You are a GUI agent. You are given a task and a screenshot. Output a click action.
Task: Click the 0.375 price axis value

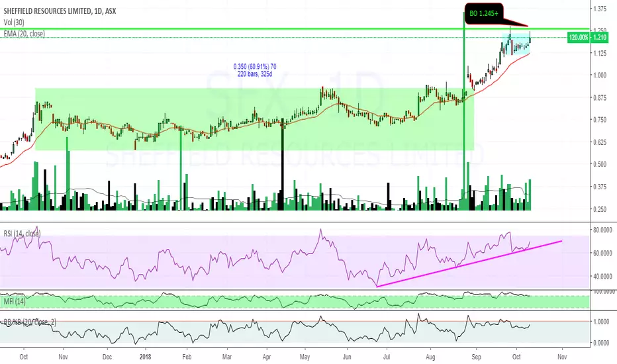(600, 187)
